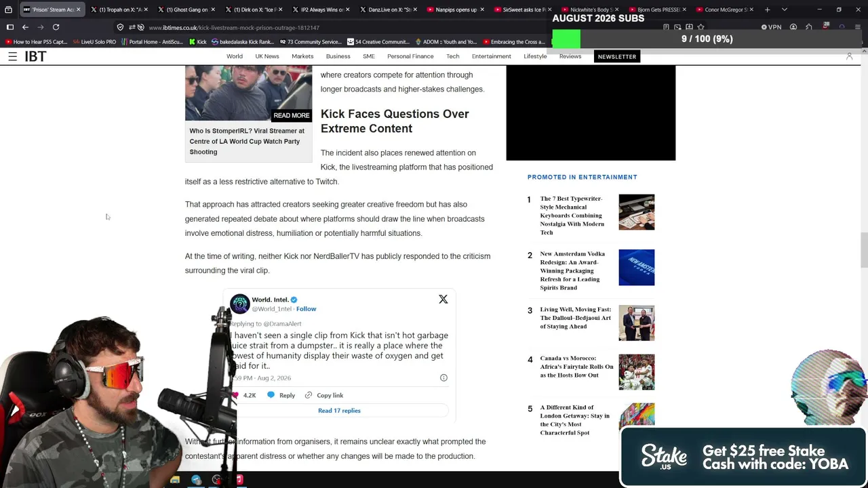Open the Personal Finance section
The image size is (868, 488).
coord(410,57)
